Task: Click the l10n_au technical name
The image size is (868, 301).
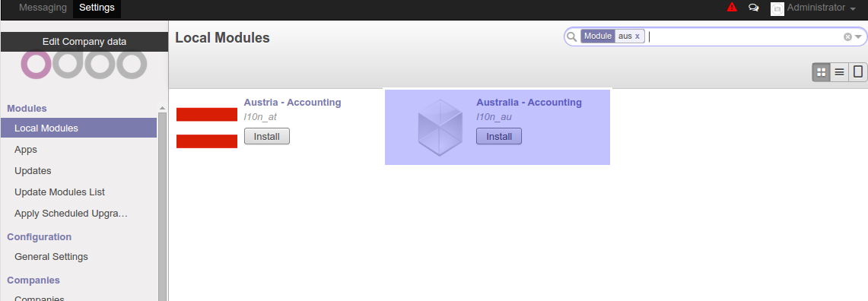Action: (x=494, y=117)
